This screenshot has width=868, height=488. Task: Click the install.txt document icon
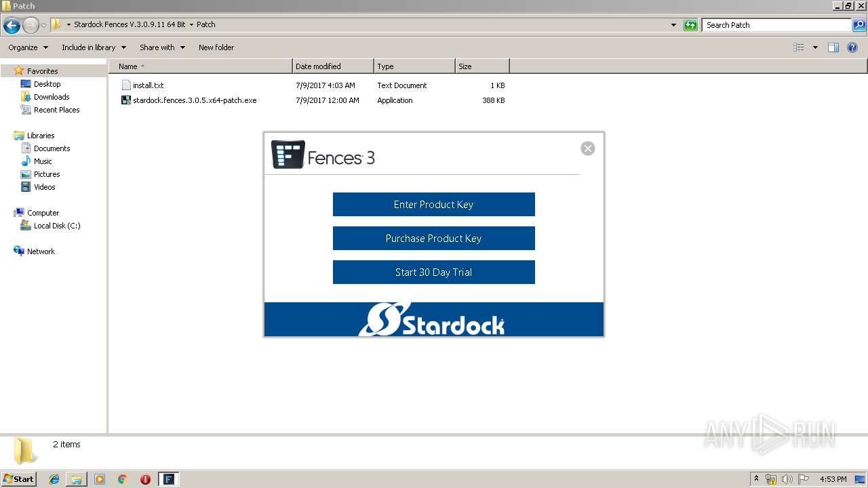[125, 85]
